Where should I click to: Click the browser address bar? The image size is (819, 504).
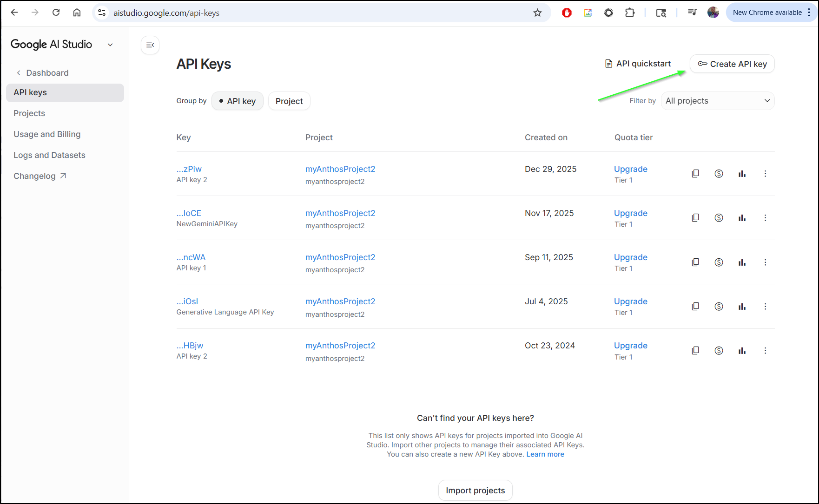[316, 13]
